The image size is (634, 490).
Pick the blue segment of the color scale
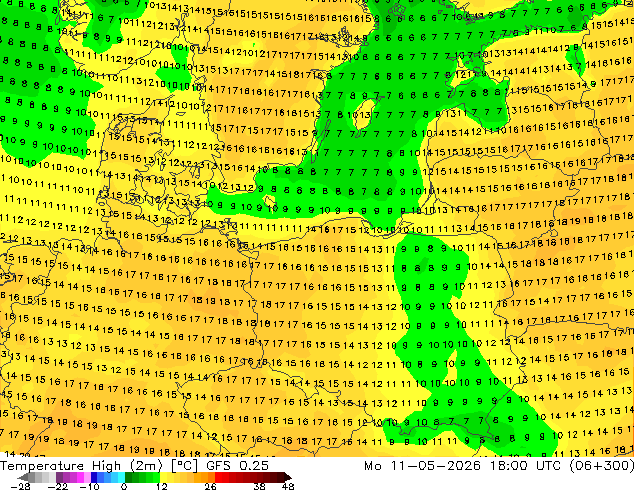(x=108, y=477)
